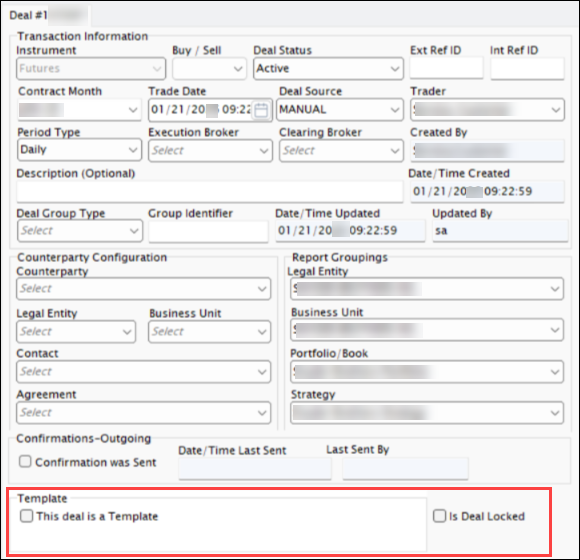
Task: Open the Period Type dropdown showing Daily
Action: tap(80, 150)
